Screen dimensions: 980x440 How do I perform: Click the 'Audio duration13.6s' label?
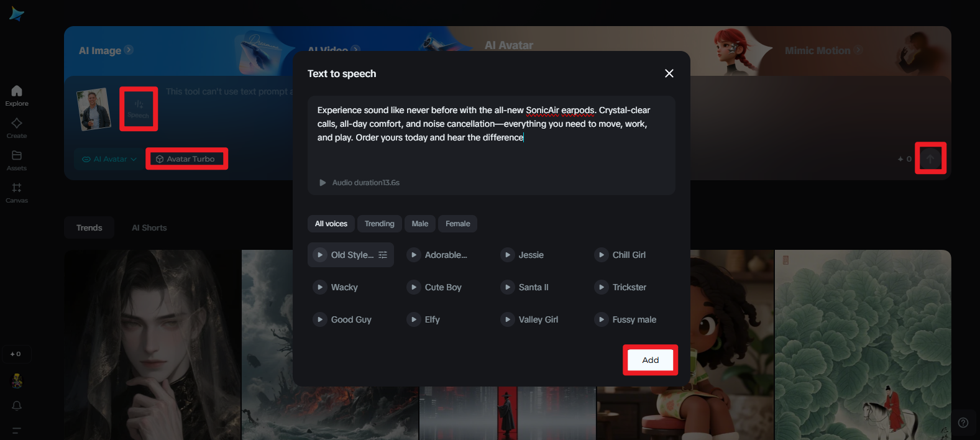coord(366,183)
